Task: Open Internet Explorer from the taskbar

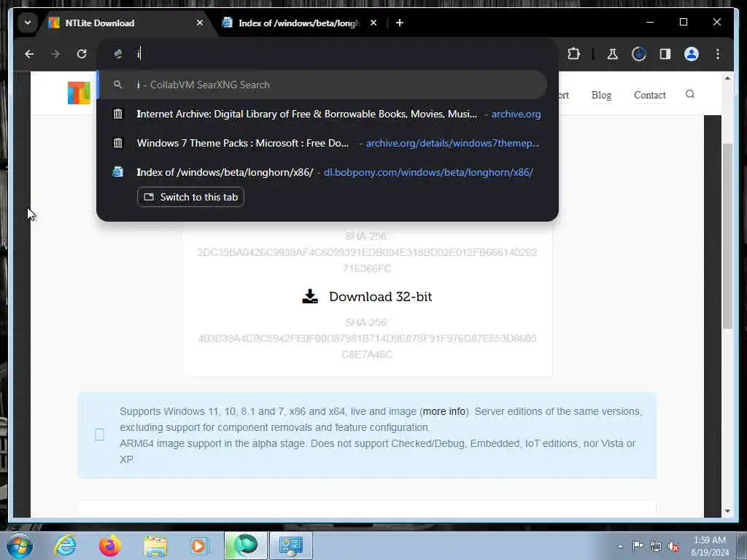Action: [x=65, y=545]
